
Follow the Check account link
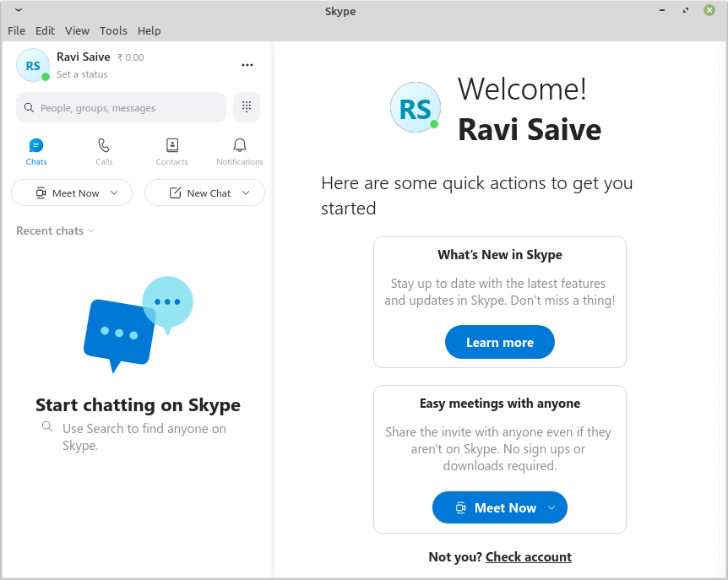(x=529, y=556)
